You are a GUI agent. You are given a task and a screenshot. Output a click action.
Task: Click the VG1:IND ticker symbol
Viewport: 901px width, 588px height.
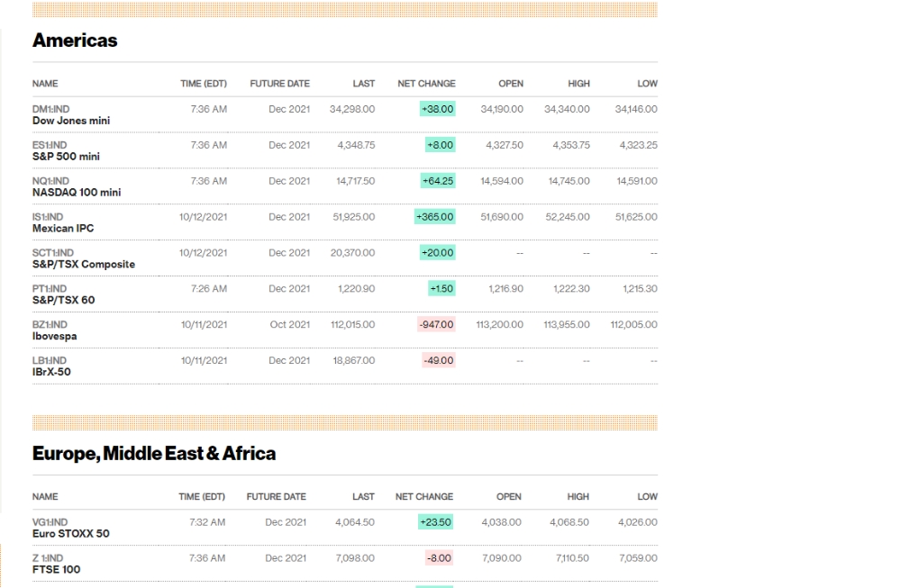click(x=50, y=522)
